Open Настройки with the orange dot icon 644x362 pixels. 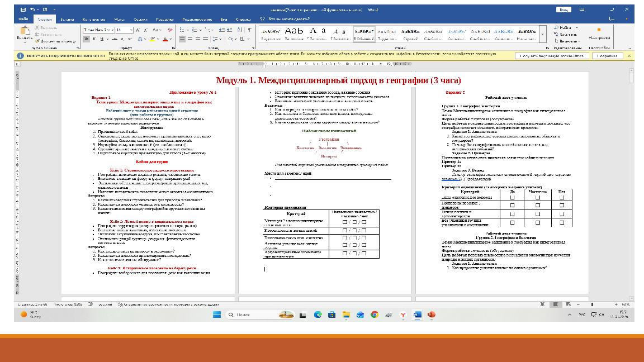[599, 32]
